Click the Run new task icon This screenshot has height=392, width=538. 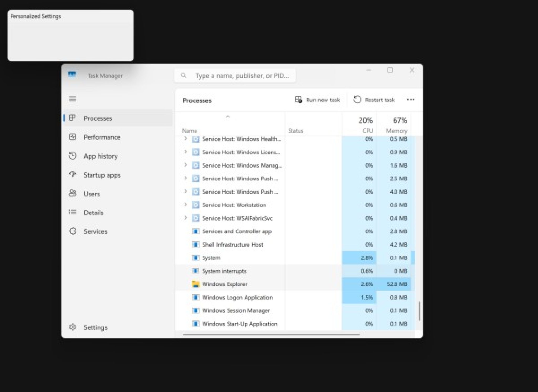tap(298, 100)
